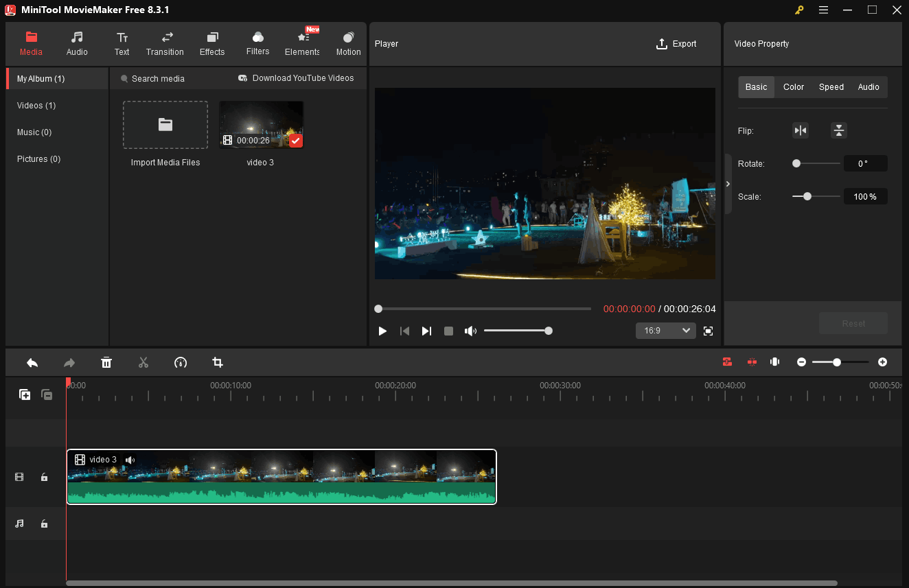Open the Audio tab under Video Property
Viewport: 909px width, 588px height.
pos(868,86)
